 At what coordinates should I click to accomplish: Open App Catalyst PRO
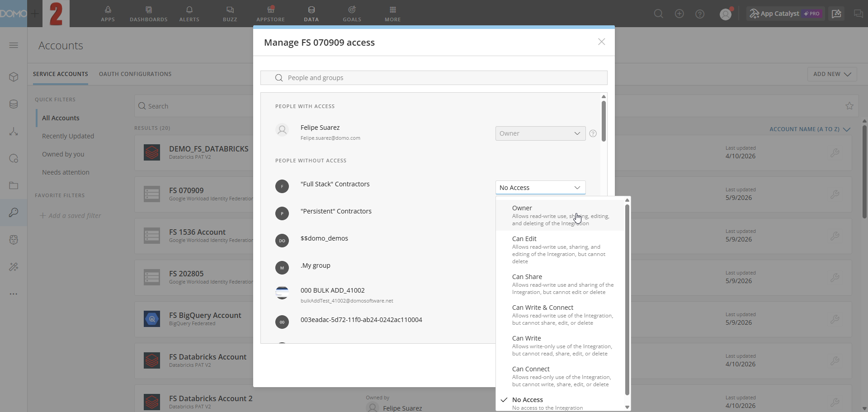point(785,14)
